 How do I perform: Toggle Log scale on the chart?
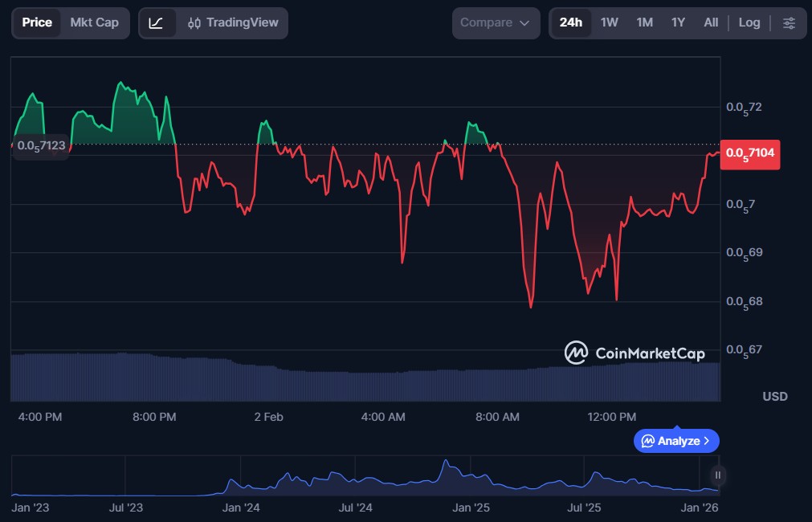749,22
